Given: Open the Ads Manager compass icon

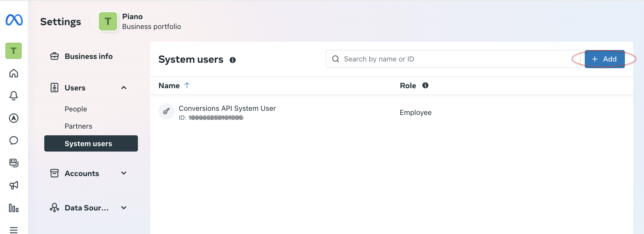Looking at the screenshot, I should (x=14, y=118).
